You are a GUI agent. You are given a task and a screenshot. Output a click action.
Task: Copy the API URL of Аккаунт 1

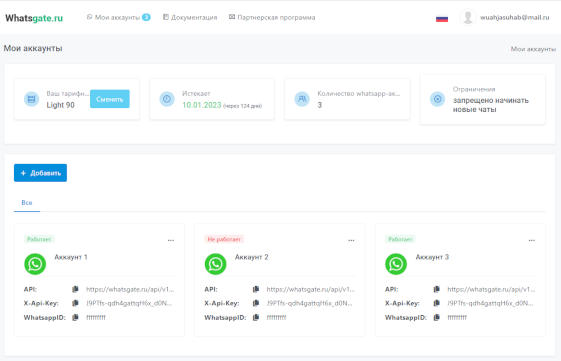[x=75, y=289]
